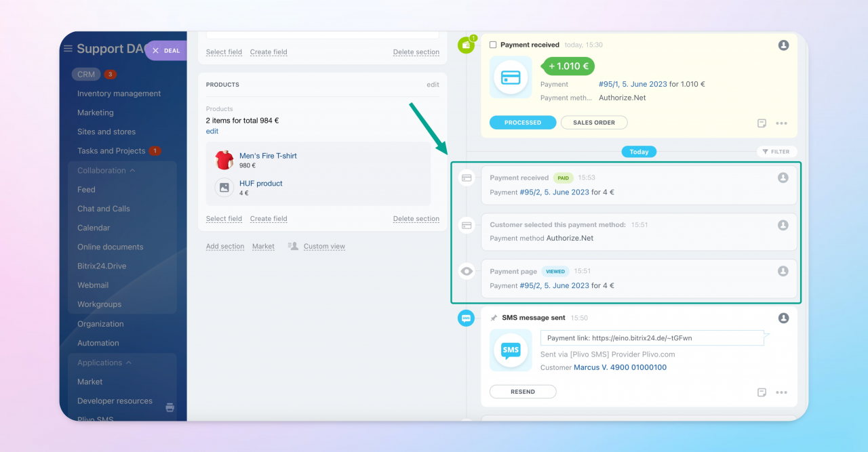Viewport: 868px width, 452px height.
Task: Click the eye icon beside Payment page VIEWED
Action: 467,271
